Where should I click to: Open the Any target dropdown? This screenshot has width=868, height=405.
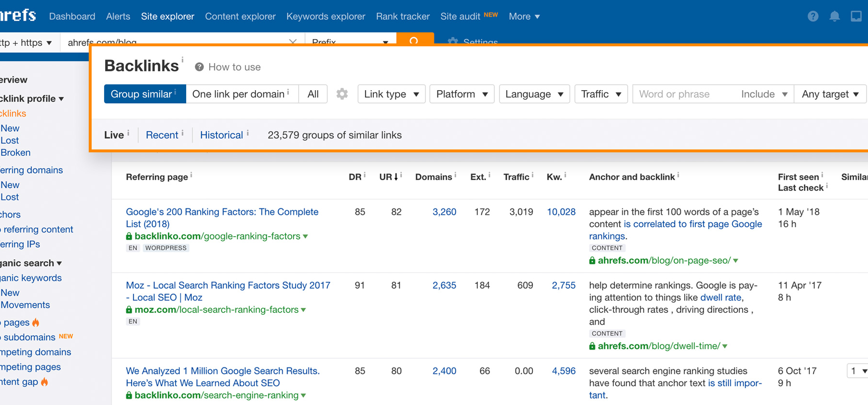click(830, 94)
